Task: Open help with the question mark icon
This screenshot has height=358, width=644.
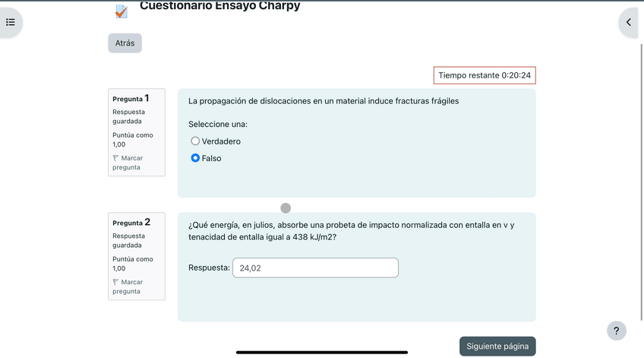Action: tap(616, 331)
